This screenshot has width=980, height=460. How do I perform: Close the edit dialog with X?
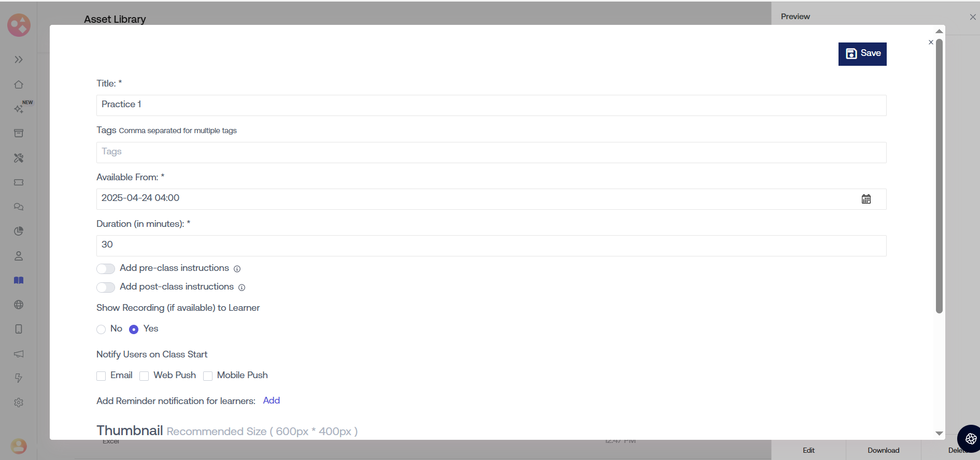pos(931,42)
